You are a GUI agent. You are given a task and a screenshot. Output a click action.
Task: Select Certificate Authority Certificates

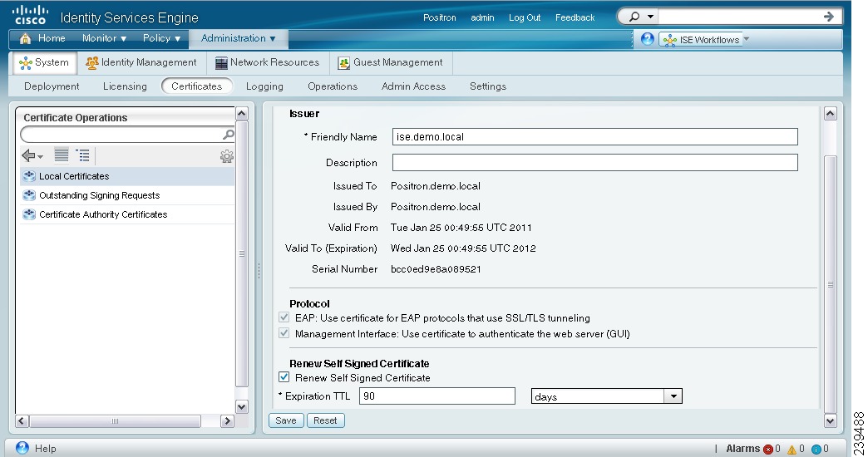point(127,214)
